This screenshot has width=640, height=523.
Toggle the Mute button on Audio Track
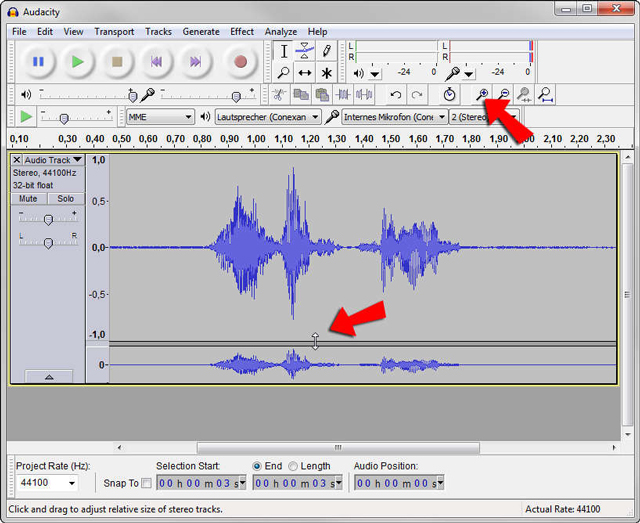click(28, 199)
